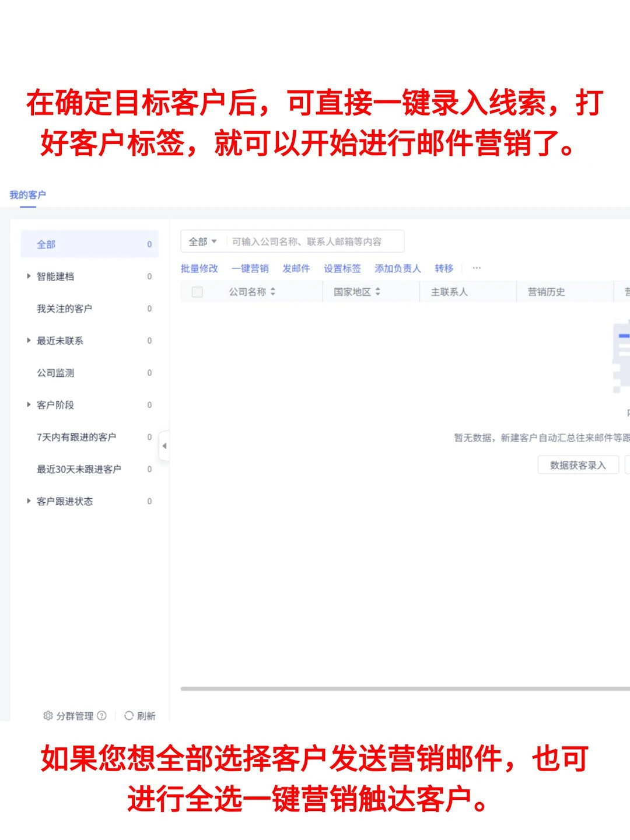
Task: Expand the 智能建档 tree item
Action: coord(29,276)
